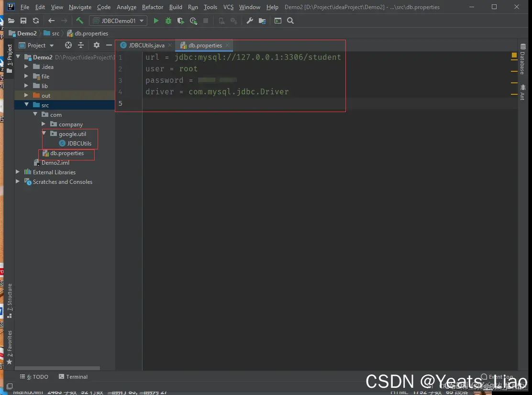The height and width of the screenshot is (395, 532).
Task: Expand the lib folder arrow
Action: [x=26, y=86]
